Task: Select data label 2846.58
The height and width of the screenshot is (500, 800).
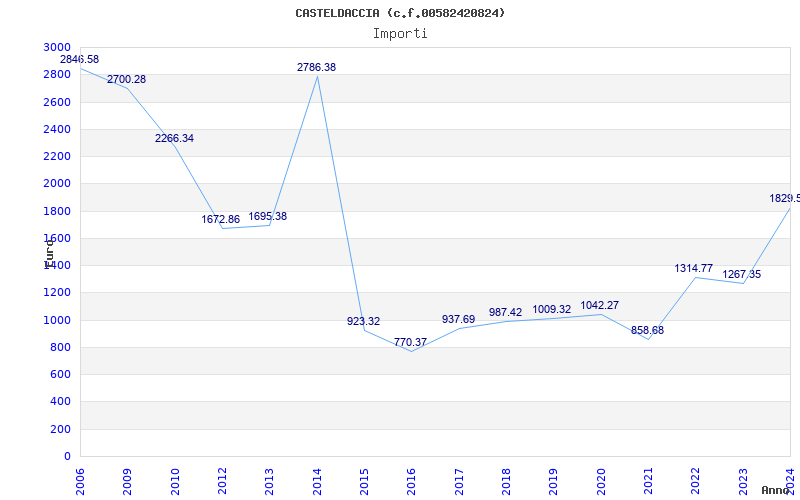Action: point(80,59)
